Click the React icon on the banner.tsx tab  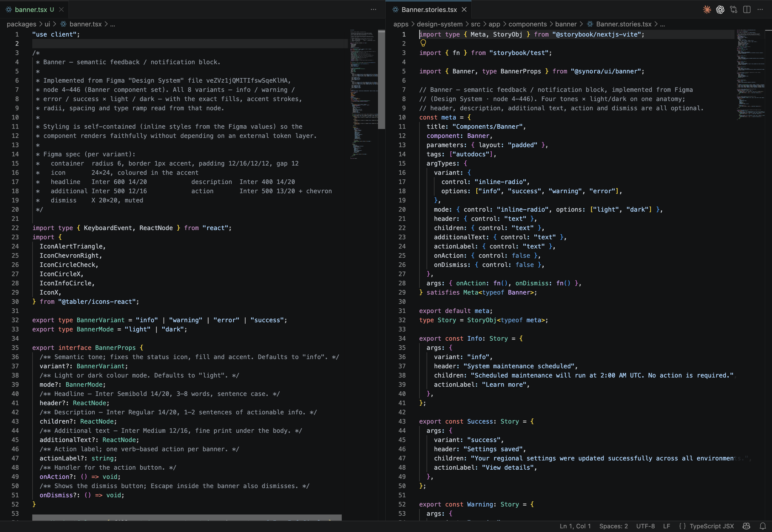(9, 10)
